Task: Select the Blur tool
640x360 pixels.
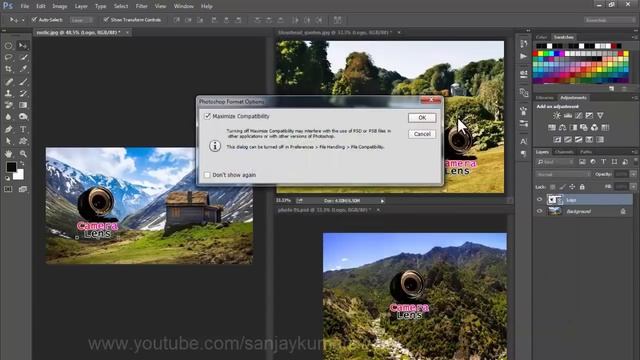Action: click(x=8, y=117)
